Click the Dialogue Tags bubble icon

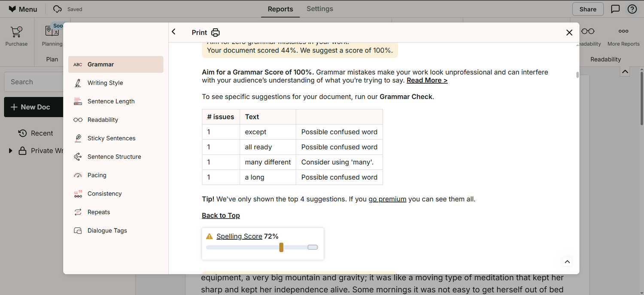tap(78, 231)
